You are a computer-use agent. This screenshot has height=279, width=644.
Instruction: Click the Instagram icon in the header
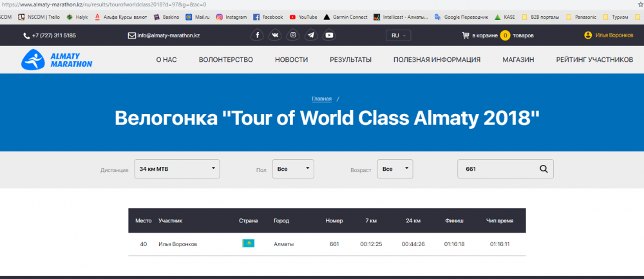coord(293,35)
